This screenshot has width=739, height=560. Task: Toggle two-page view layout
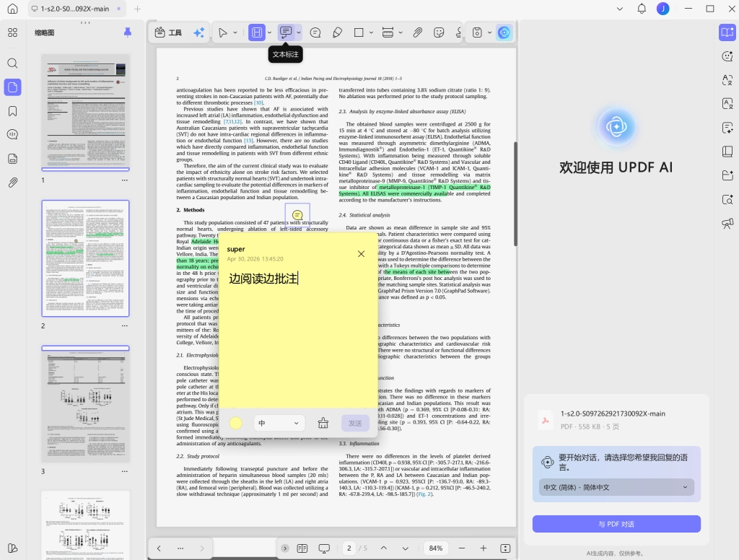(302, 548)
